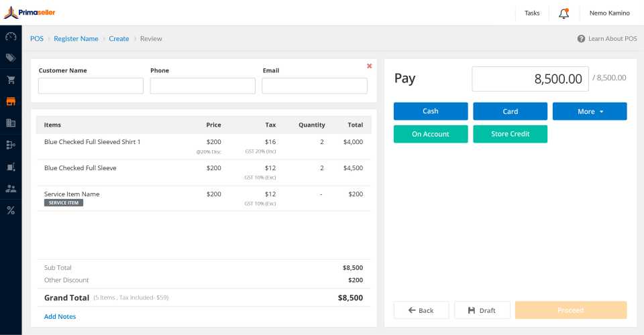Expand the More payment options dropdown
The height and width of the screenshot is (335, 644).
point(590,111)
